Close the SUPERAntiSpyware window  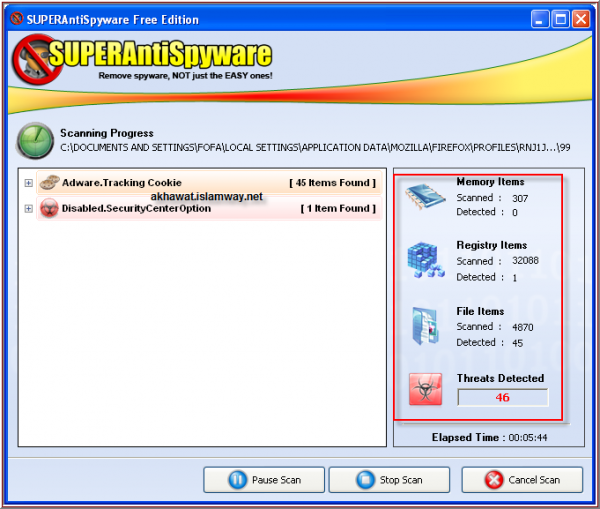pyautogui.click(x=581, y=19)
